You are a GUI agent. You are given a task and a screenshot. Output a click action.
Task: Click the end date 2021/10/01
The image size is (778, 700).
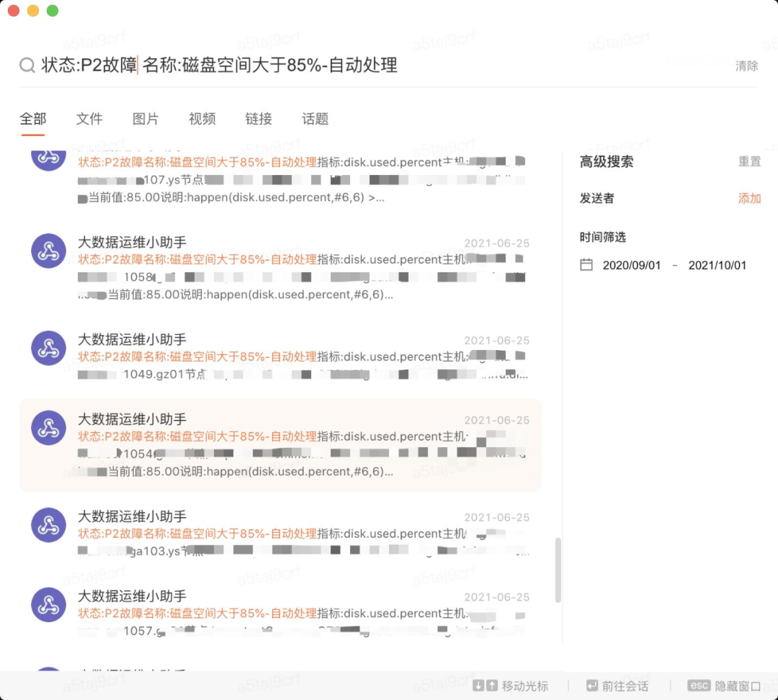pos(717,266)
